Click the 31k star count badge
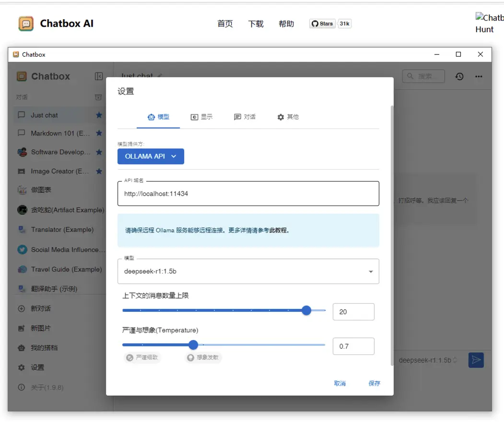Viewport: 504px width, 422px height. coord(345,23)
